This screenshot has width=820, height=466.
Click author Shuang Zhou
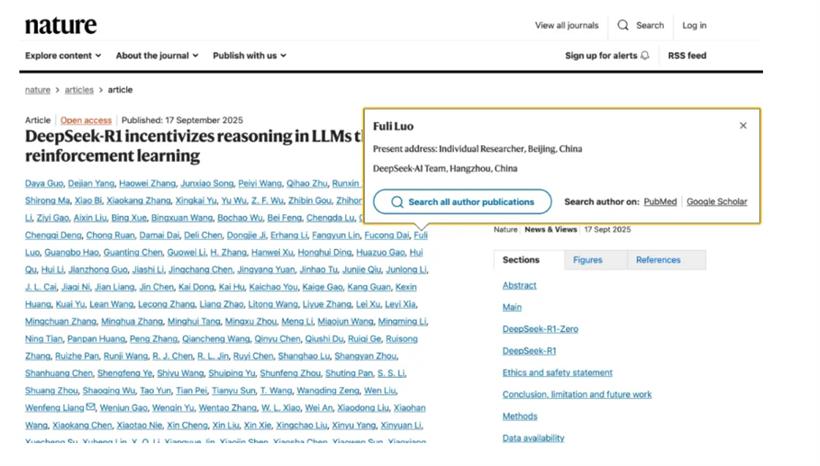tap(51, 391)
